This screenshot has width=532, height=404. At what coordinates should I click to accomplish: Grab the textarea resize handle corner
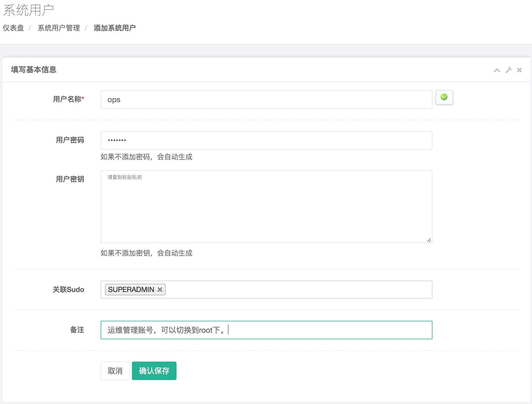coord(429,240)
